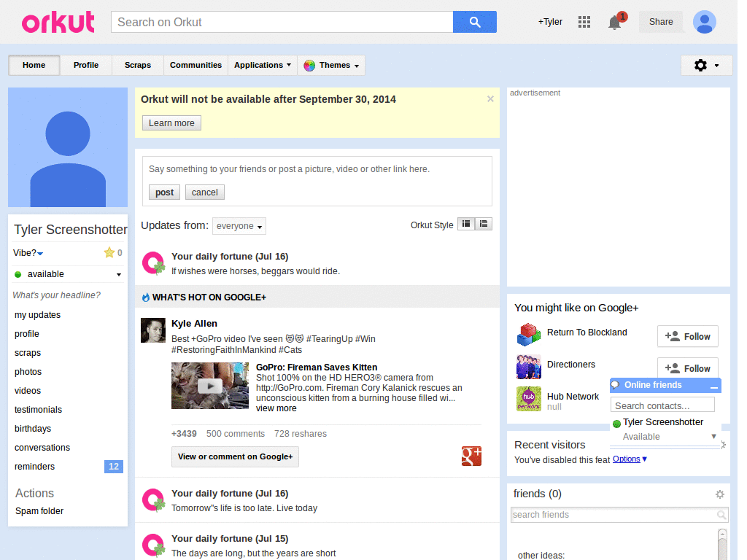Screen dimensions: 747x560
Task: Click the large profile picture
Action: (x=68, y=147)
